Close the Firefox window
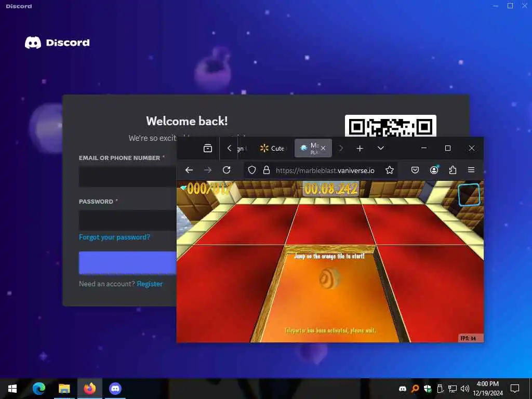 tap(472, 148)
